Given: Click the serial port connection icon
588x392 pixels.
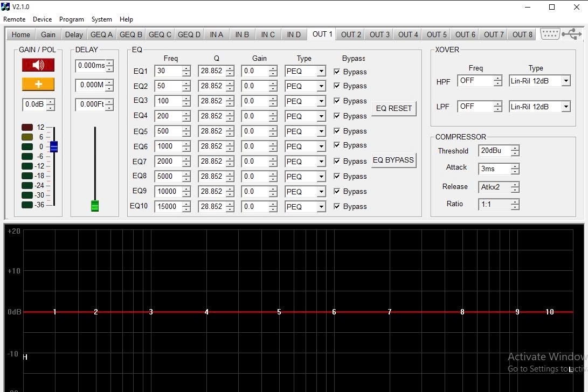Looking at the screenshot, I should (x=550, y=34).
